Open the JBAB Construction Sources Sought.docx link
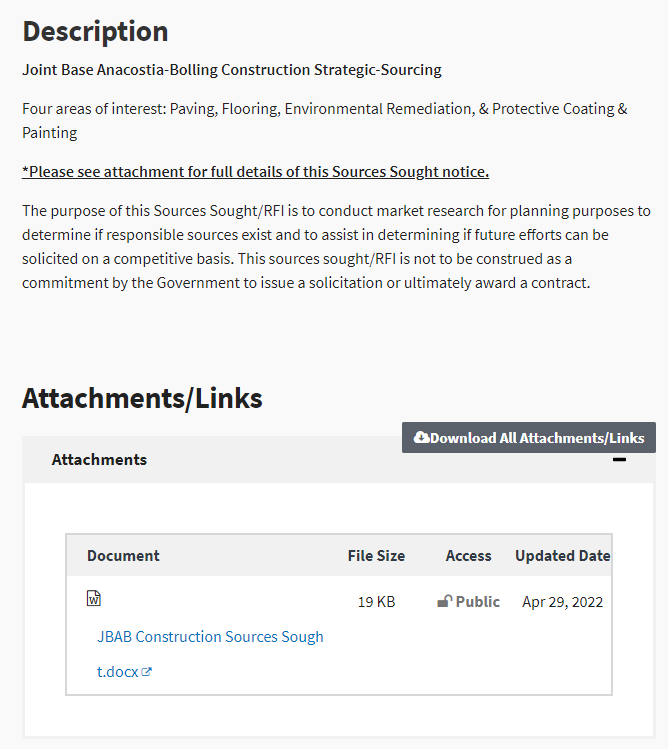 (x=210, y=636)
